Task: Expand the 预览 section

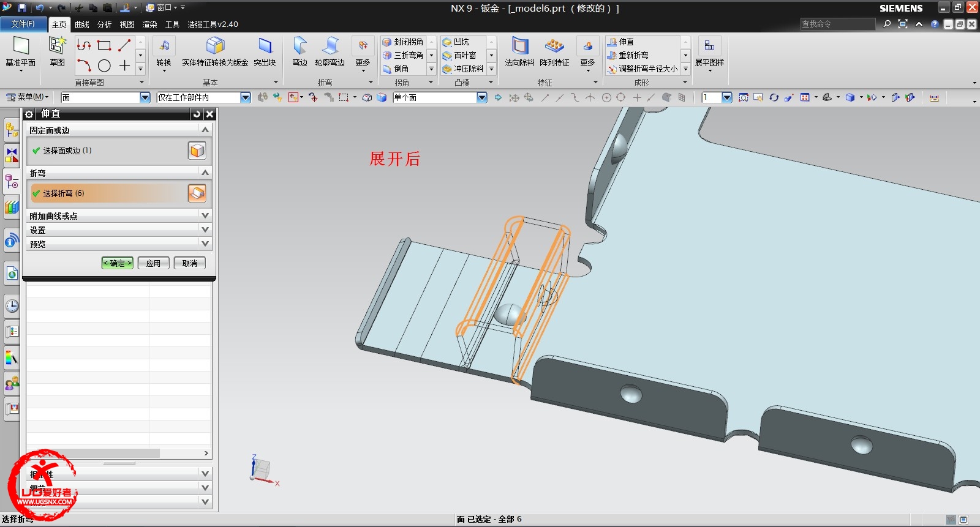Action: point(205,244)
